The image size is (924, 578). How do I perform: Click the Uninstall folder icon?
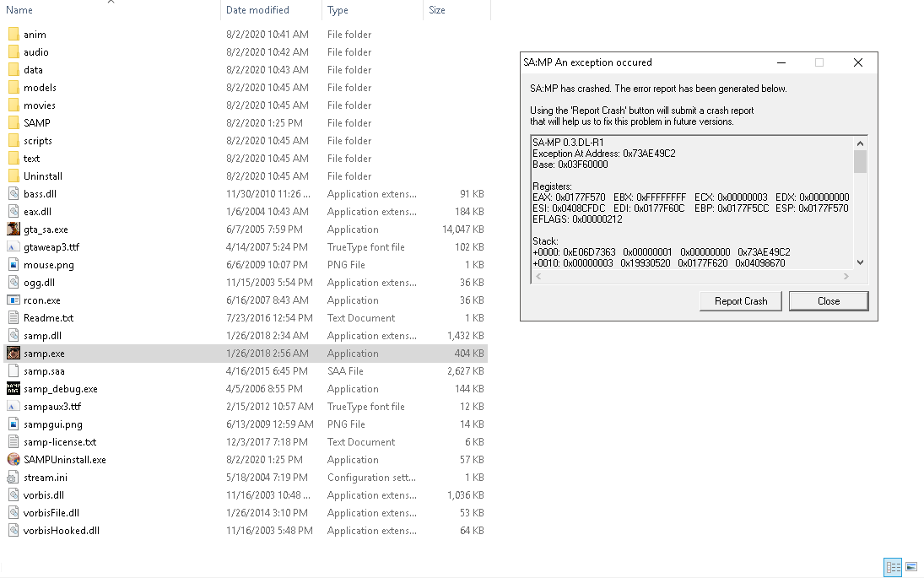[x=14, y=176]
